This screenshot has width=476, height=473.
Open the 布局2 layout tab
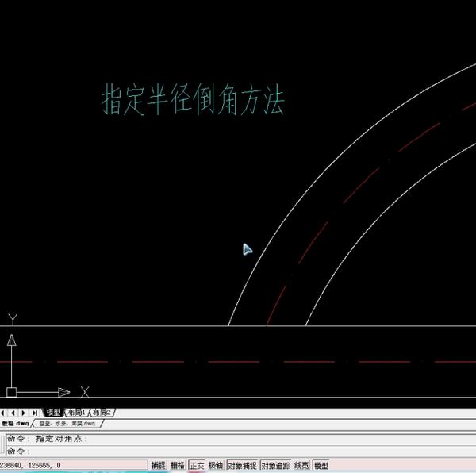102,413
